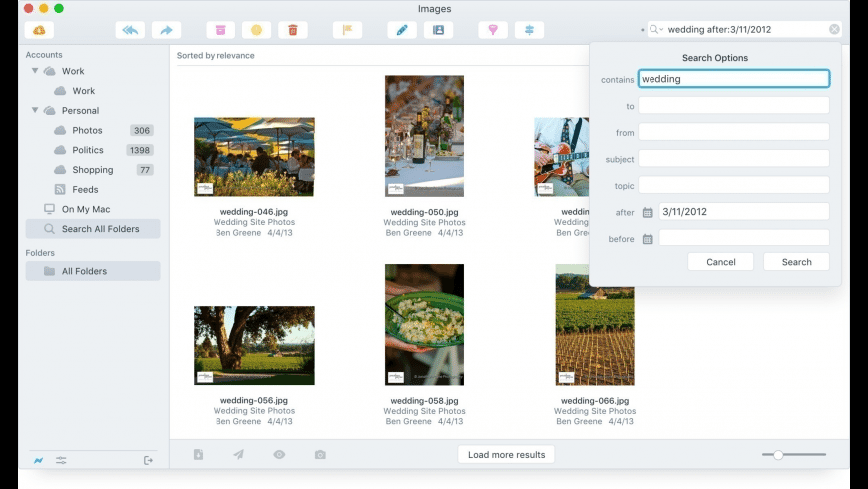Click the 'from' input field

[733, 132]
